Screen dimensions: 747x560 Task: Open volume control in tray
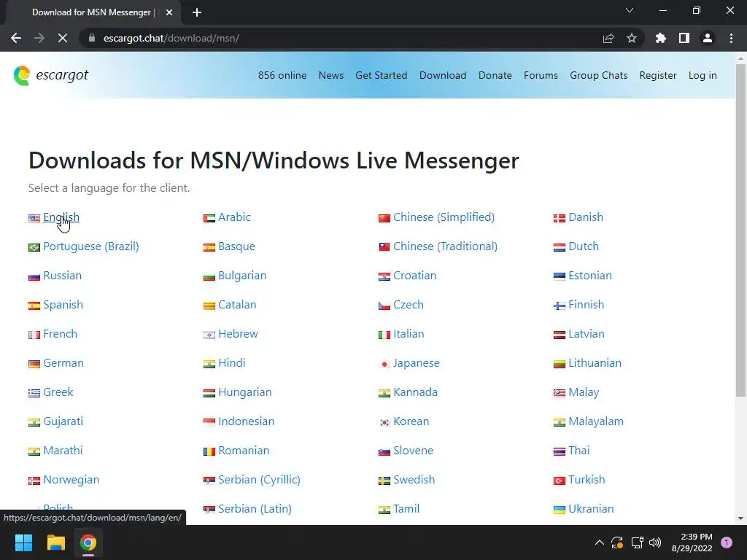point(656,542)
